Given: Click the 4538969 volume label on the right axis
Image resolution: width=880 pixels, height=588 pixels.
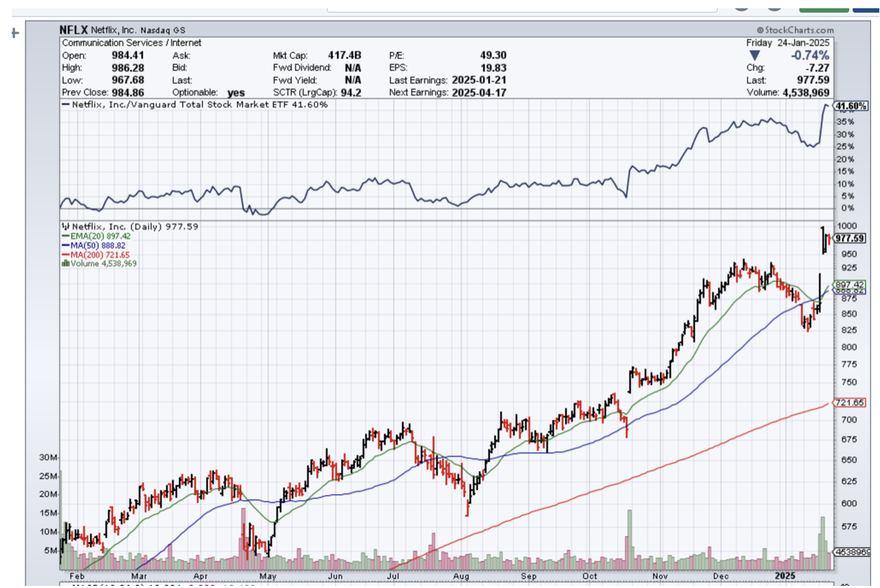Looking at the screenshot, I should point(852,552).
